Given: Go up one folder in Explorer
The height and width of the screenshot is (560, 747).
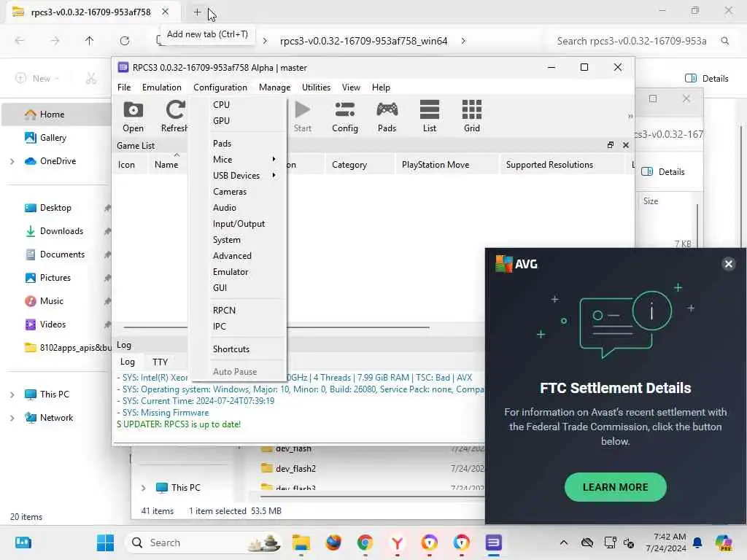Looking at the screenshot, I should [89, 41].
